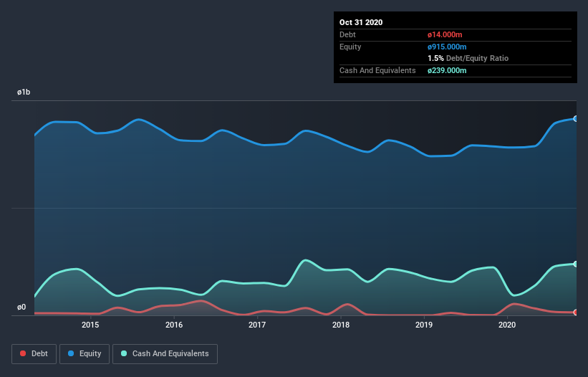Click the Debt data point marker at chart end

576,312
